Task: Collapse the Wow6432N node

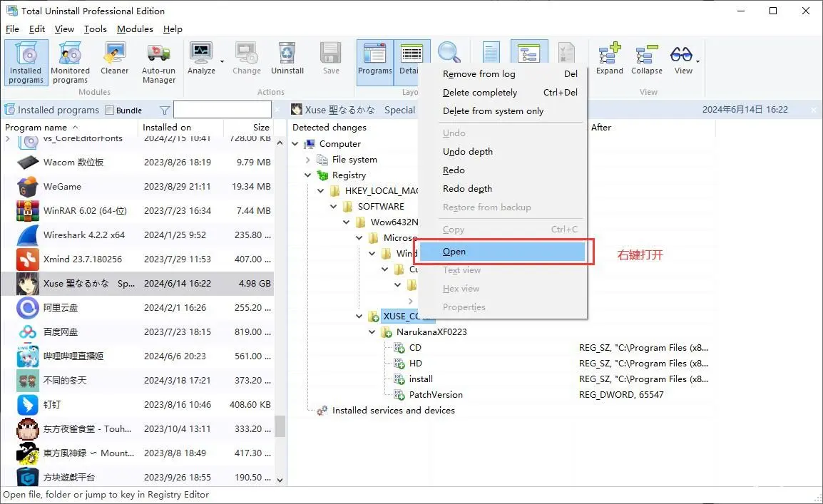Action: (347, 222)
